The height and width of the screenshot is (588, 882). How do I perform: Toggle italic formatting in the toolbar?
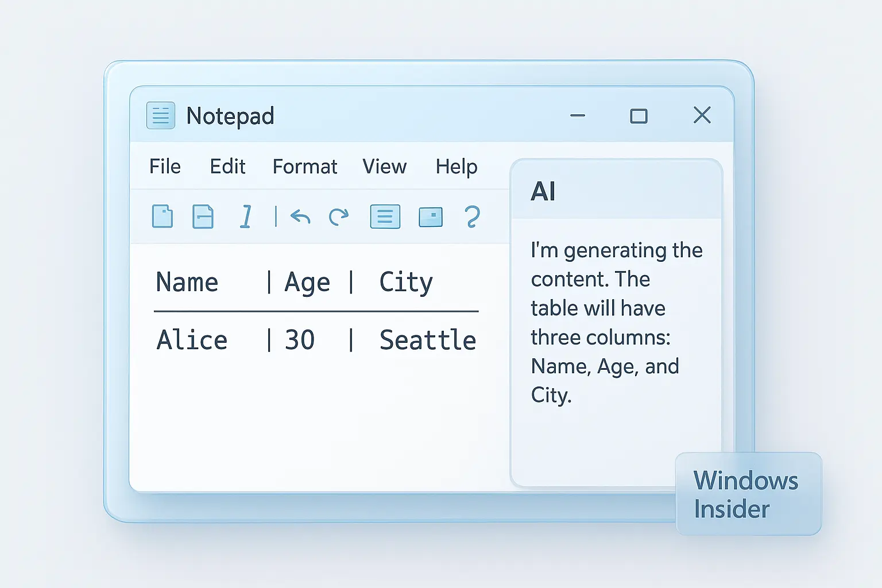click(x=246, y=216)
